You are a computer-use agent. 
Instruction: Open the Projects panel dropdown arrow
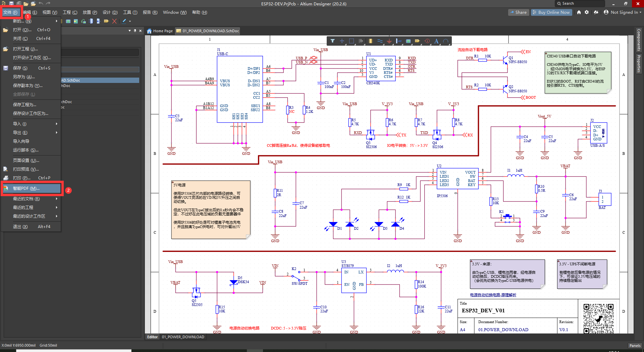coord(129,31)
